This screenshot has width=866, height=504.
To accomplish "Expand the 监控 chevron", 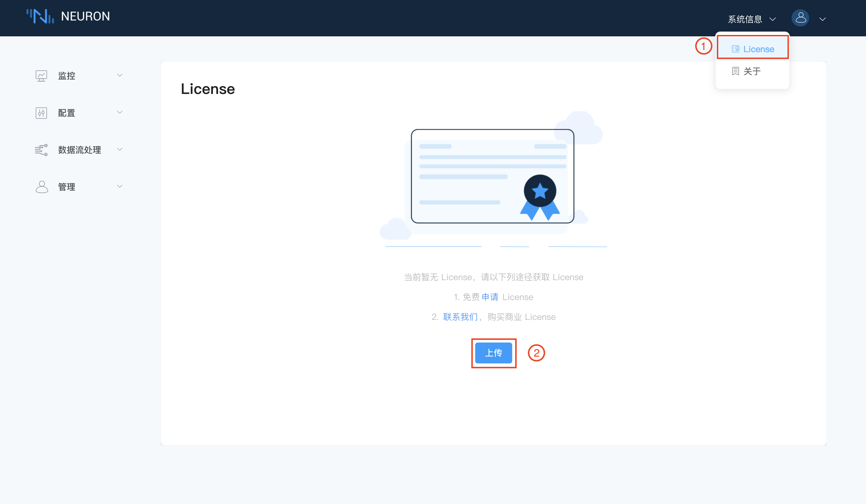I will [120, 75].
